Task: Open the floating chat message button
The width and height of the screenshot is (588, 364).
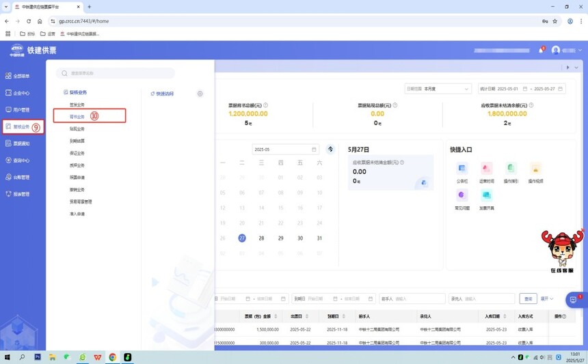Action: coord(573,300)
